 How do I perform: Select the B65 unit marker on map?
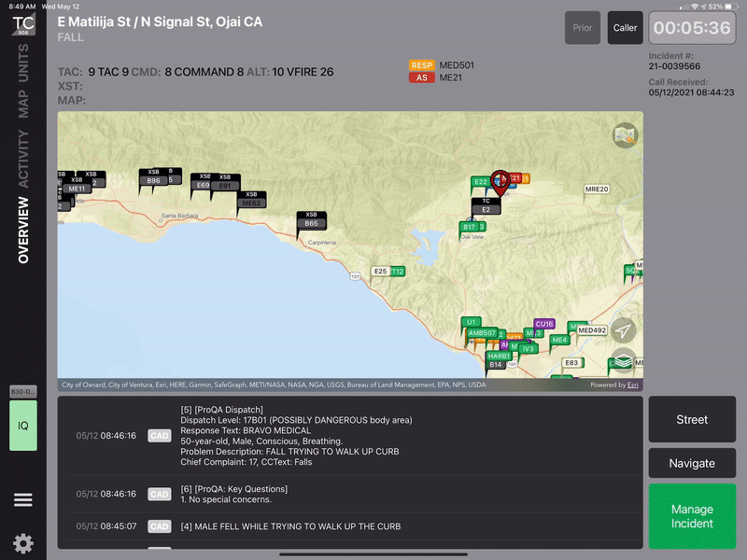pyautogui.click(x=311, y=223)
